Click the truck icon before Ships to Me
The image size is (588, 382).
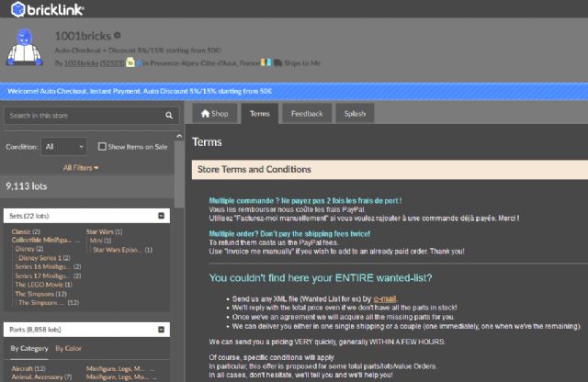pos(277,63)
